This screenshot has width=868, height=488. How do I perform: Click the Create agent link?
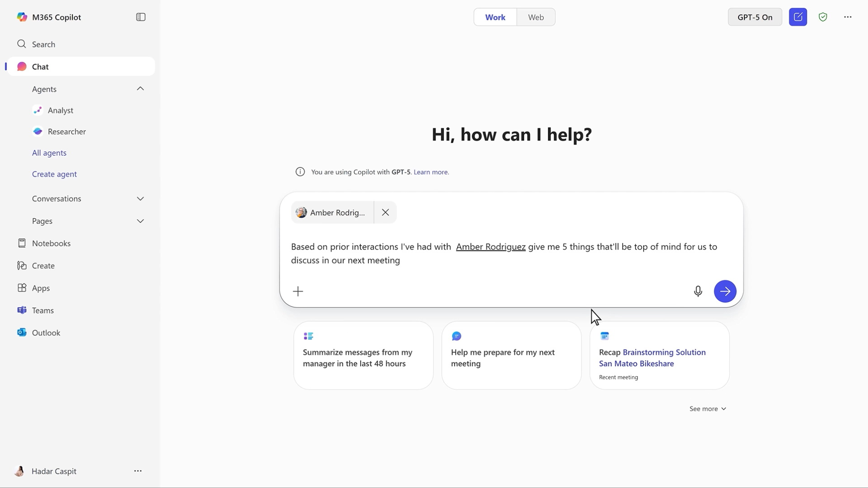click(x=54, y=174)
